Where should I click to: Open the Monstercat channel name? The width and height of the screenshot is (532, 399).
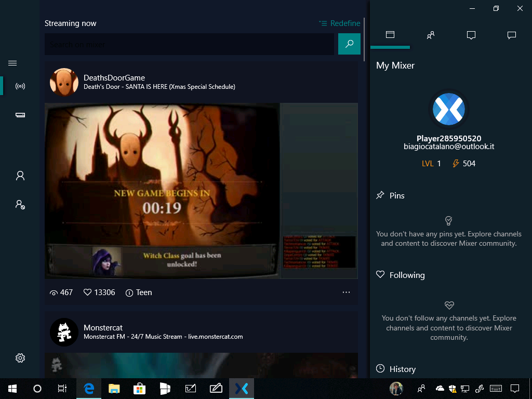(x=103, y=328)
